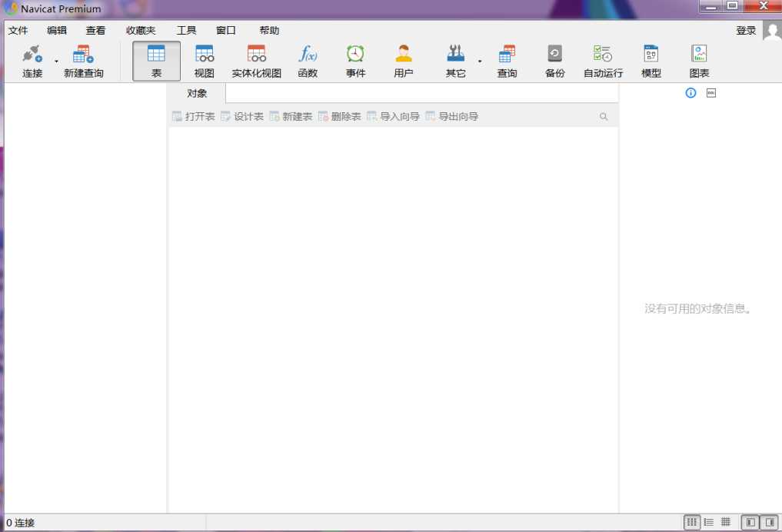The width and height of the screenshot is (782, 532).
Task: Click the user avatar icon
Action: (772, 32)
